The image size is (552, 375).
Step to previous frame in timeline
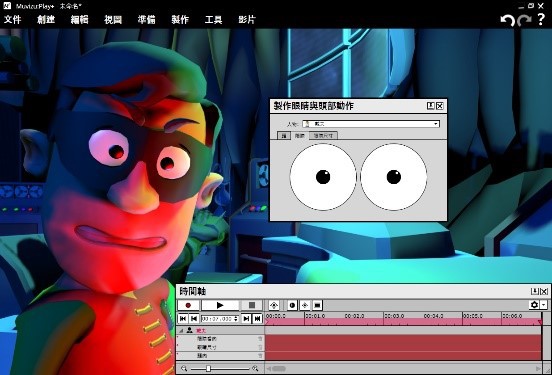pos(194,318)
